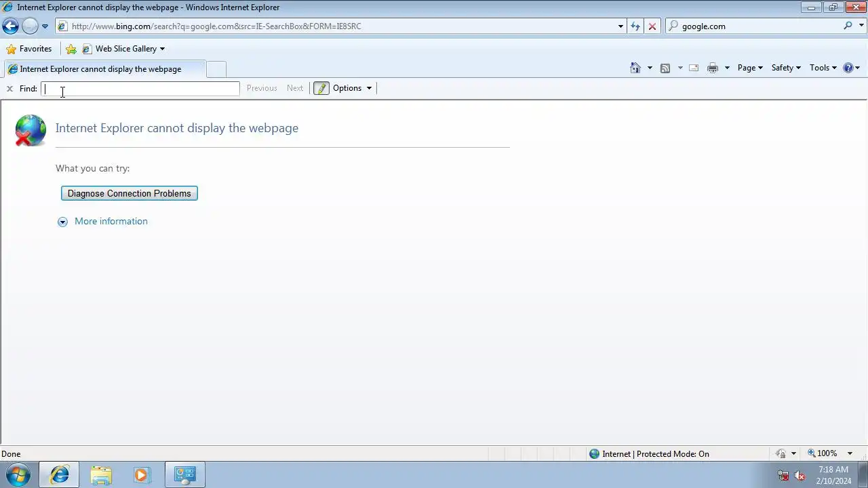Open a new blank tab
Screen dimensions: 868x488
pos(216,69)
